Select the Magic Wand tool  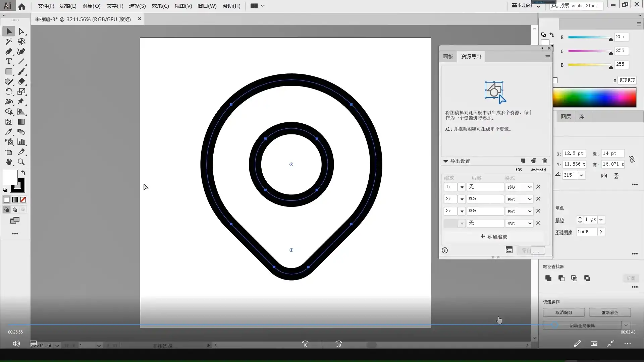pyautogui.click(x=9, y=42)
